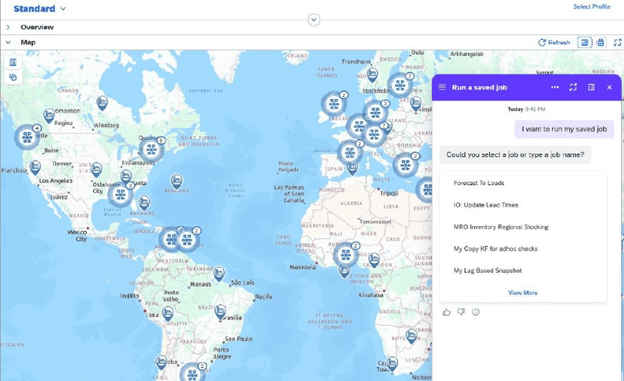Open the map layers icon

click(13, 77)
